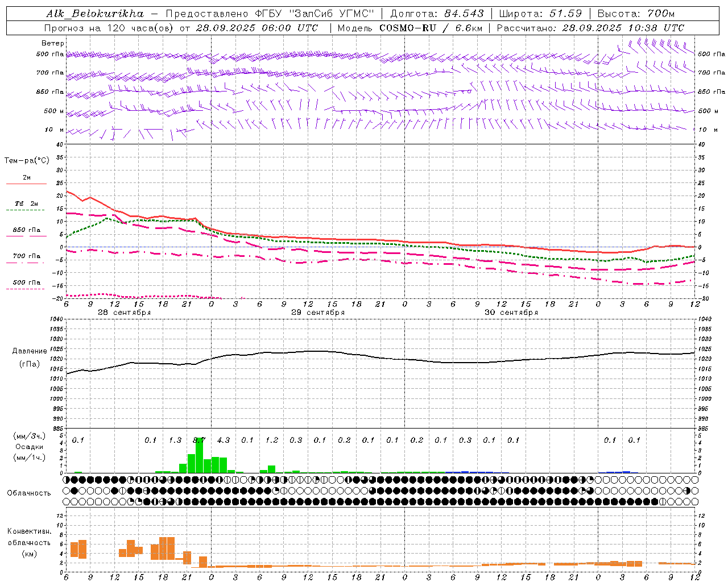Select the model name COSMO-RU / 6.6км

[x=431, y=28]
